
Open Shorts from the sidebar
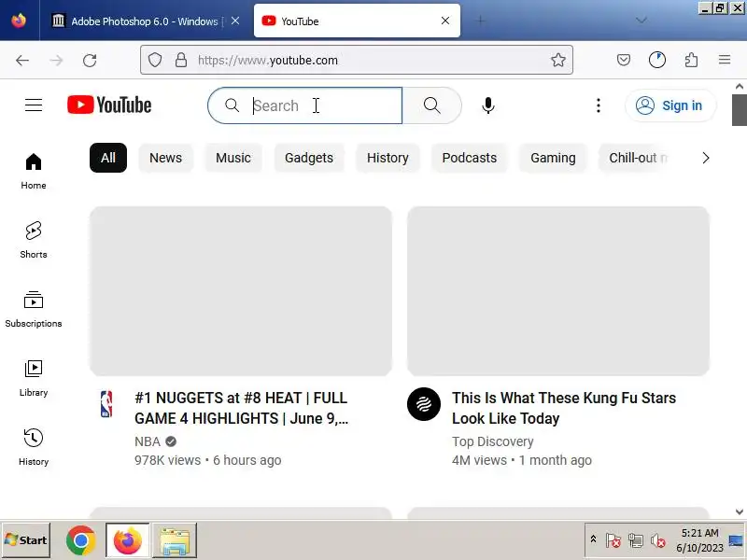click(x=34, y=240)
